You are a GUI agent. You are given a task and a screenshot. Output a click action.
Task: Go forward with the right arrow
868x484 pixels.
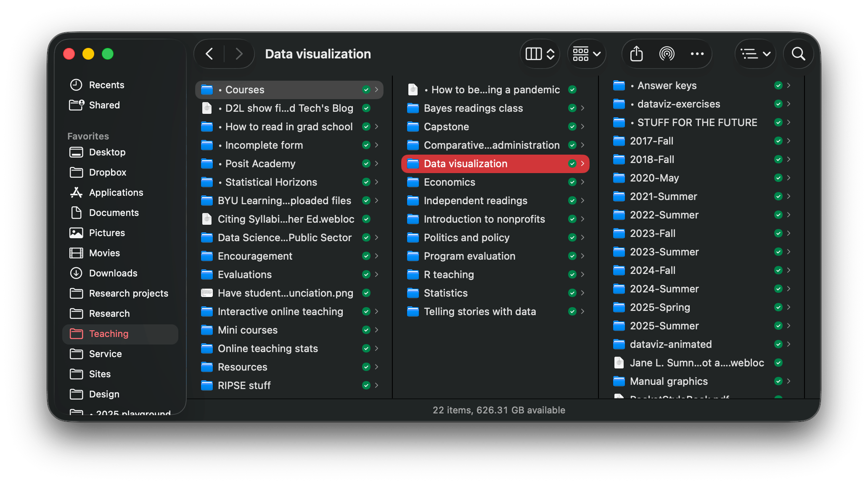[239, 54]
